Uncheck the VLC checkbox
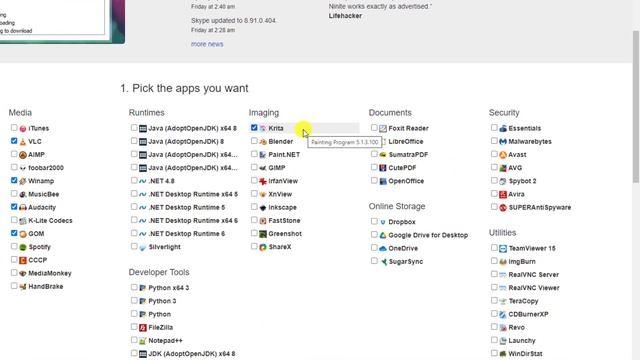The height and width of the screenshot is (360, 640). point(14,141)
